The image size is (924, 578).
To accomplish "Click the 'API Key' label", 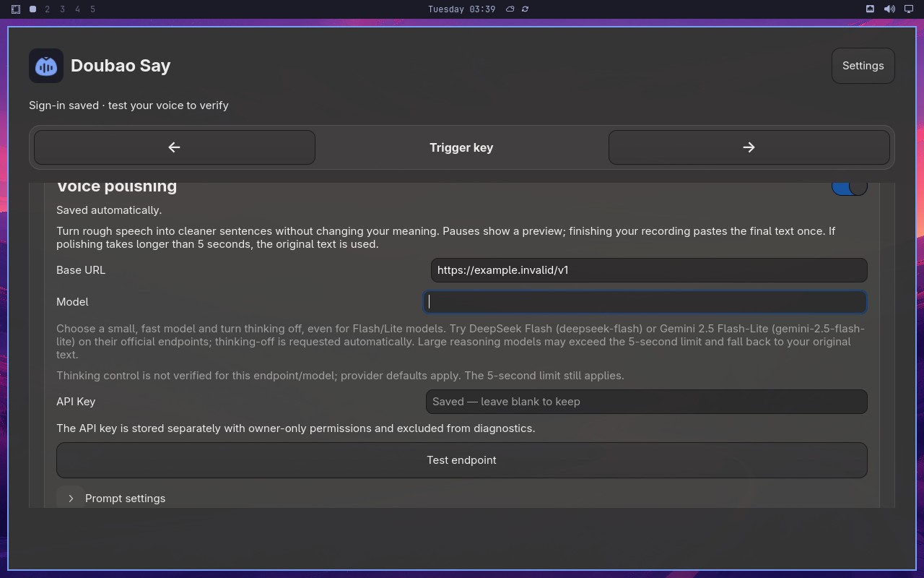I will pos(76,402).
